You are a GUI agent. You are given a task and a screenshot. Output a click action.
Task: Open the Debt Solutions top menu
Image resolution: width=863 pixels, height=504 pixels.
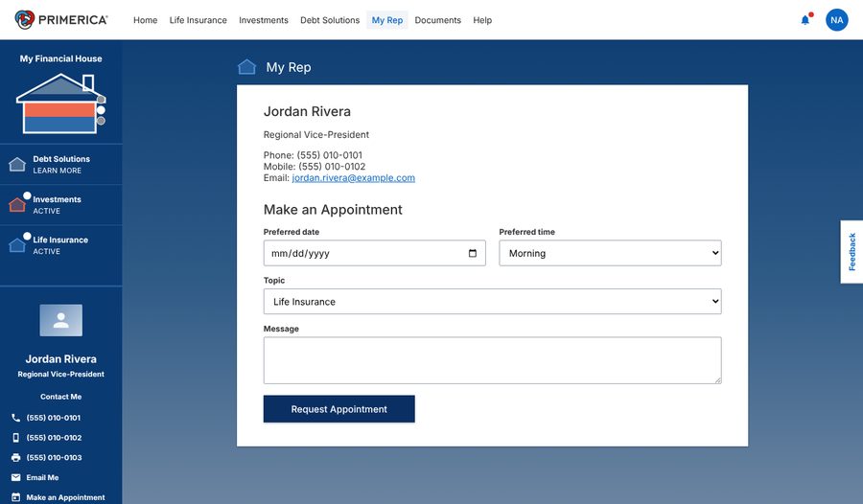[x=330, y=20]
